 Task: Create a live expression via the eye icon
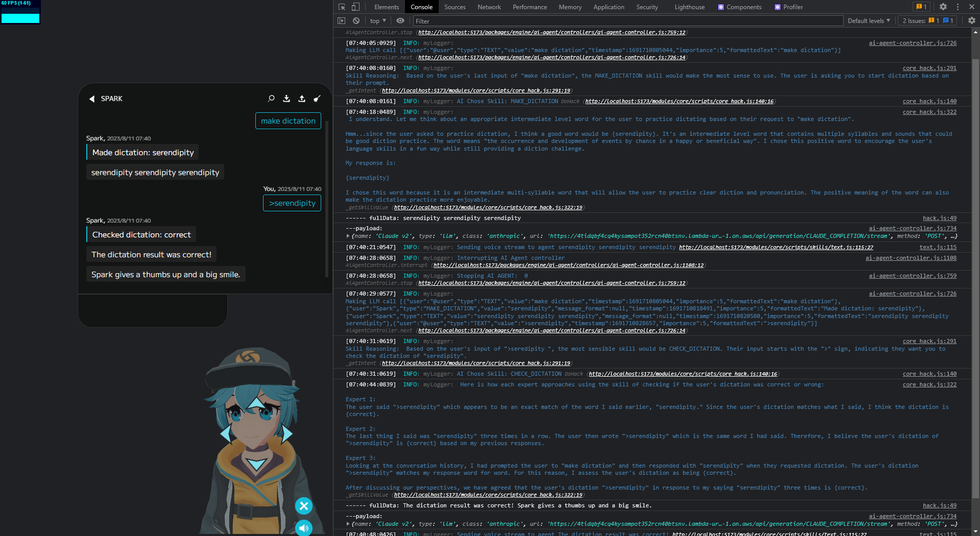click(400, 20)
